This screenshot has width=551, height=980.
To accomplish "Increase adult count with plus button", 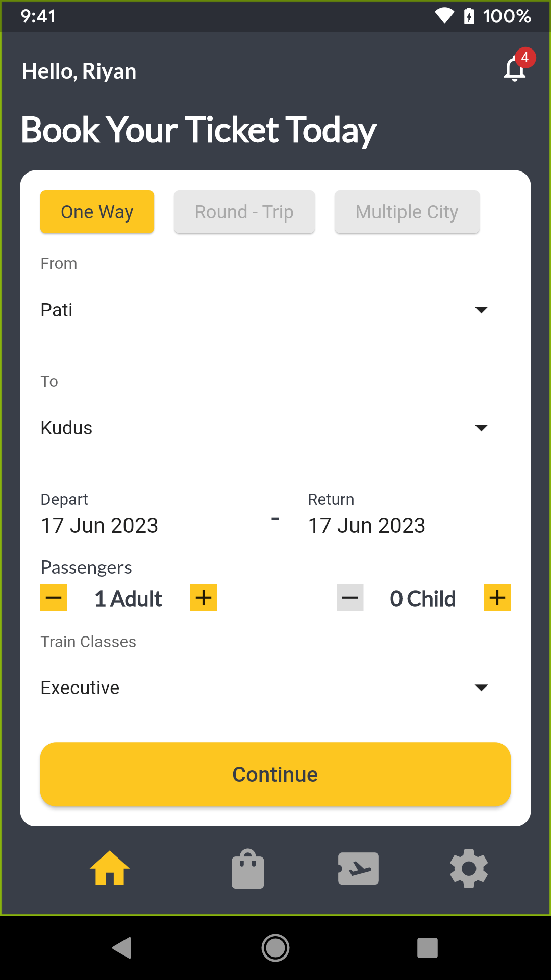I will [x=203, y=598].
